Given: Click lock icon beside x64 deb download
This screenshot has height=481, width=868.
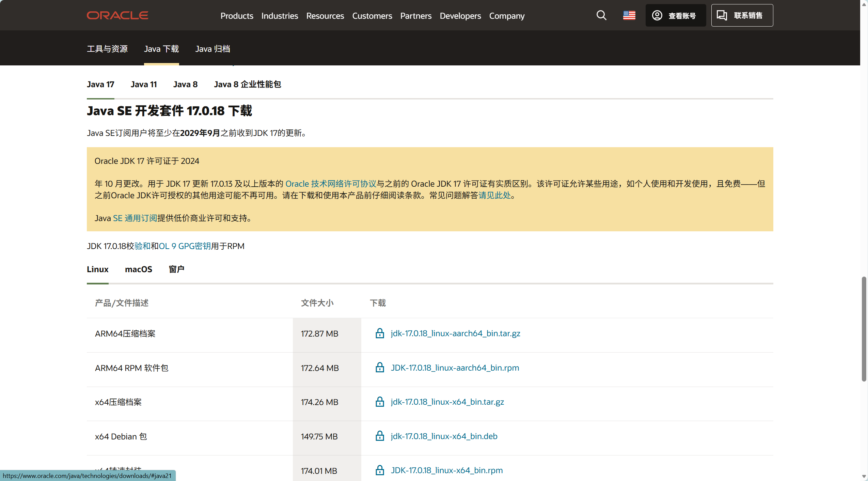Looking at the screenshot, I should point(380,436).
